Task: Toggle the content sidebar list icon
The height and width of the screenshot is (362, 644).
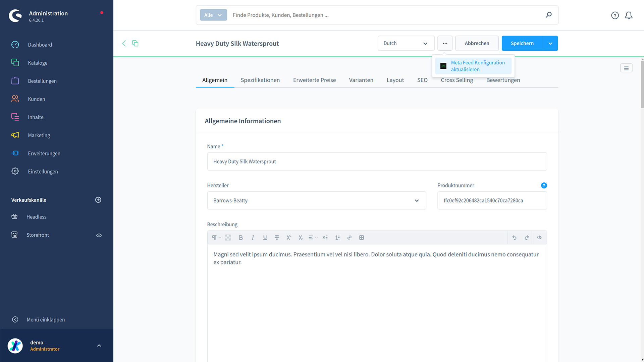Action: click(x=626, y=68)
